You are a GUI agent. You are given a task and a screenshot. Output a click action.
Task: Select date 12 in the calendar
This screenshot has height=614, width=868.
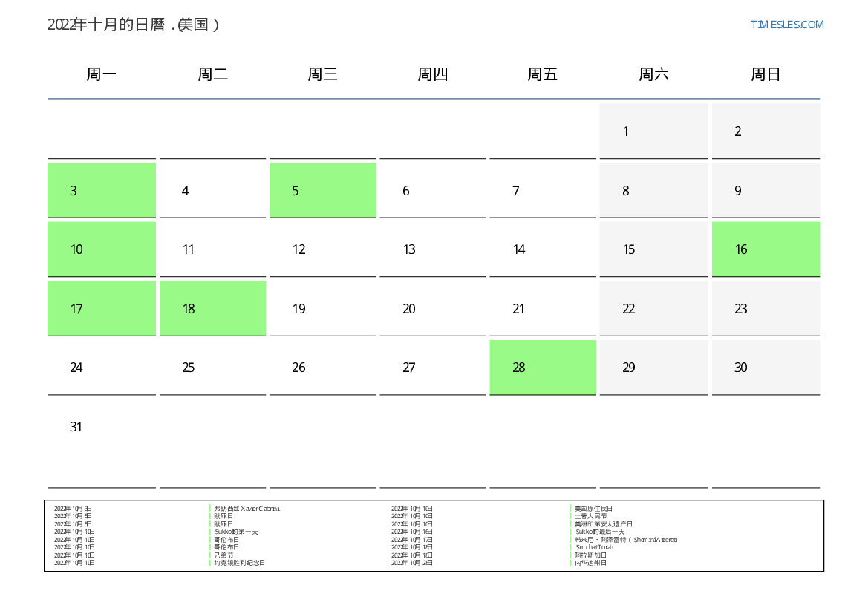pyautogui.click(x=322, y=249)
